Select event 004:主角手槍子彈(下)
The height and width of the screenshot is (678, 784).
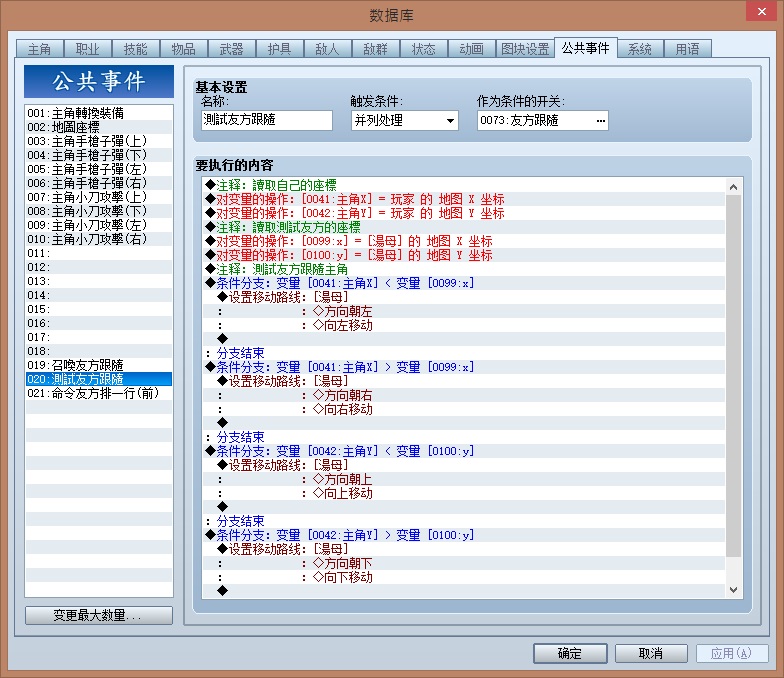pos(98,155)
